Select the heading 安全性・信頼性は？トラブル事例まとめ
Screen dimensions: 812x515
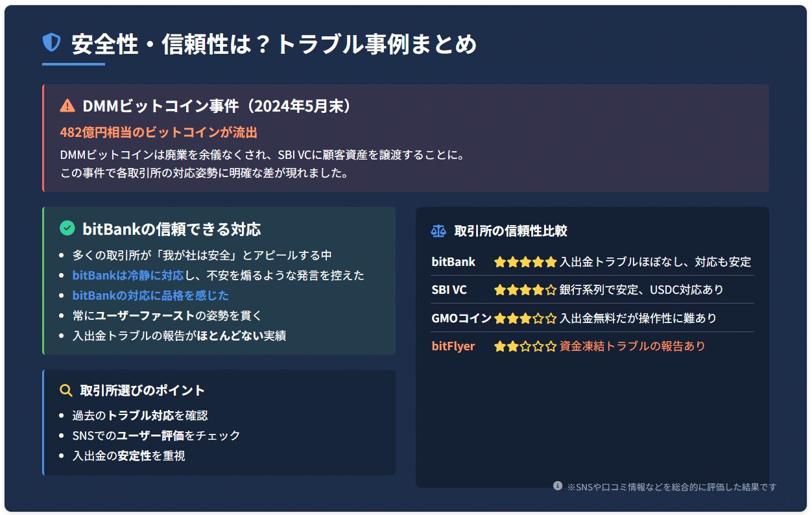[x=274, y=43]
